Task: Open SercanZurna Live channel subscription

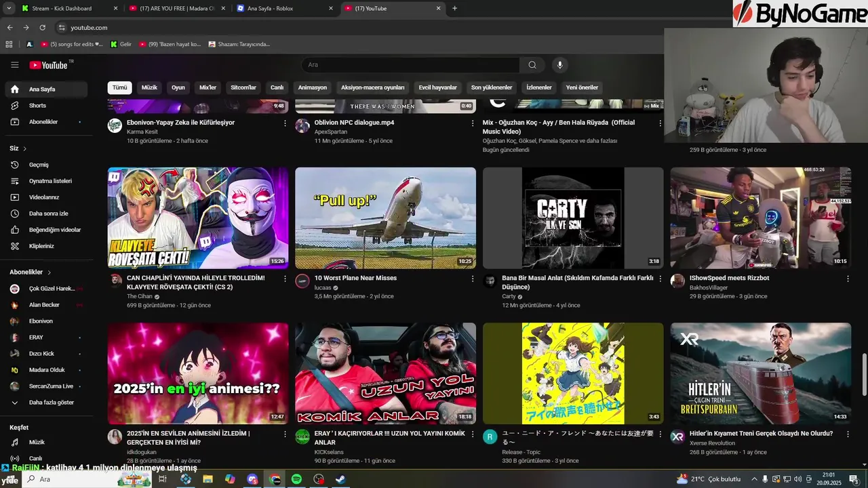Action: pyautogui.click(x=46, y=386)
